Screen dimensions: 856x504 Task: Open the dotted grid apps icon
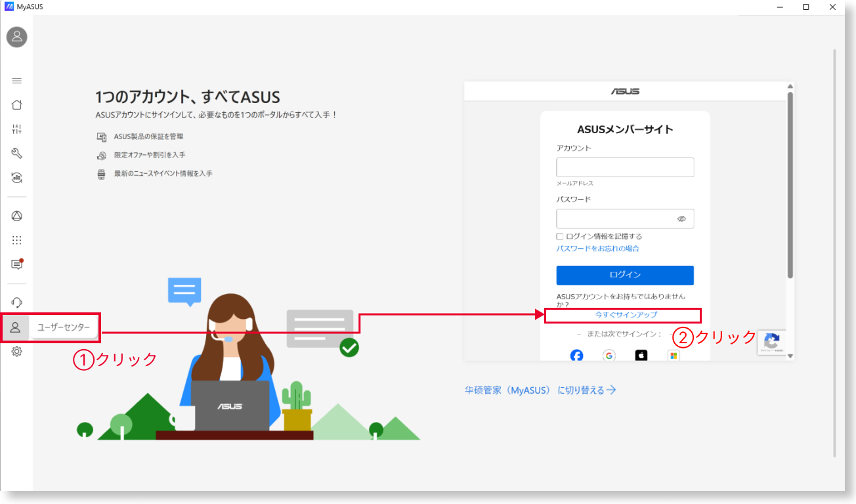tap(17, 240)
